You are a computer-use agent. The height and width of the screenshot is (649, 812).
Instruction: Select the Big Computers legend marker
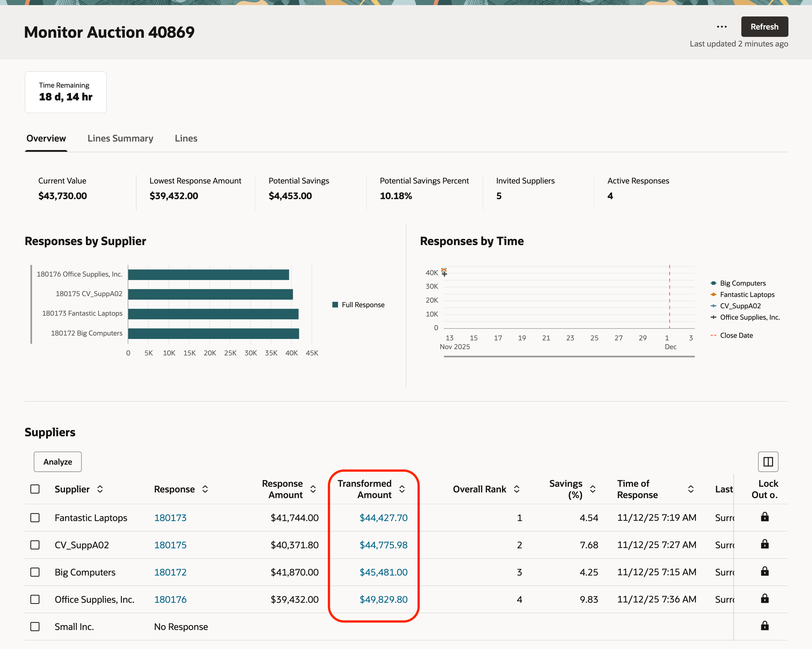click(x=714, y=283)
